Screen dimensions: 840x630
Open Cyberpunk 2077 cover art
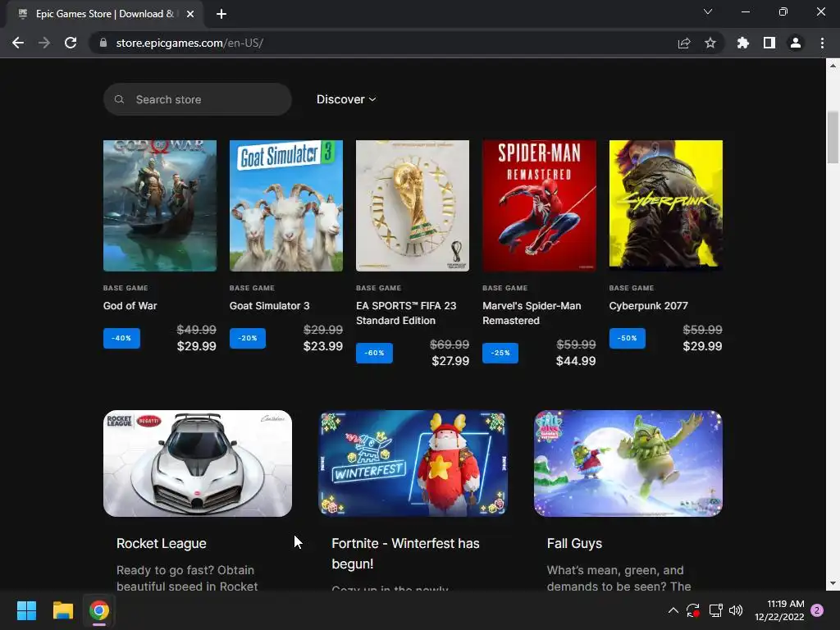pos(666,206)
